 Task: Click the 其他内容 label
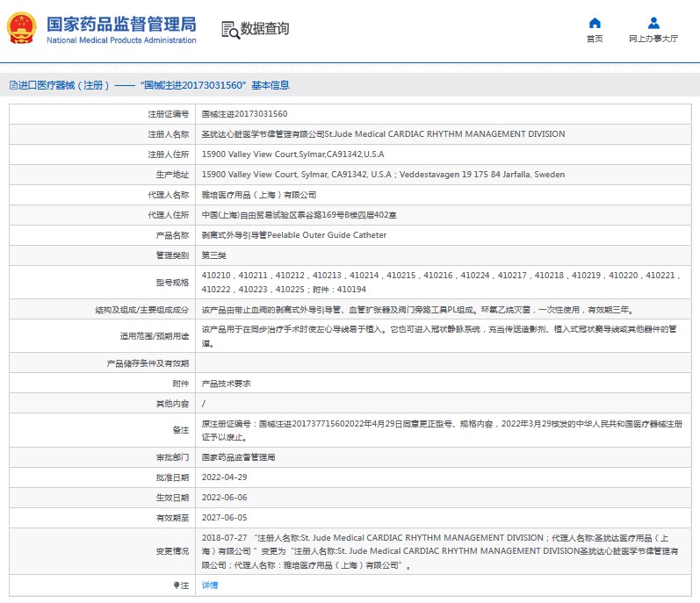[x=172, y=404]
